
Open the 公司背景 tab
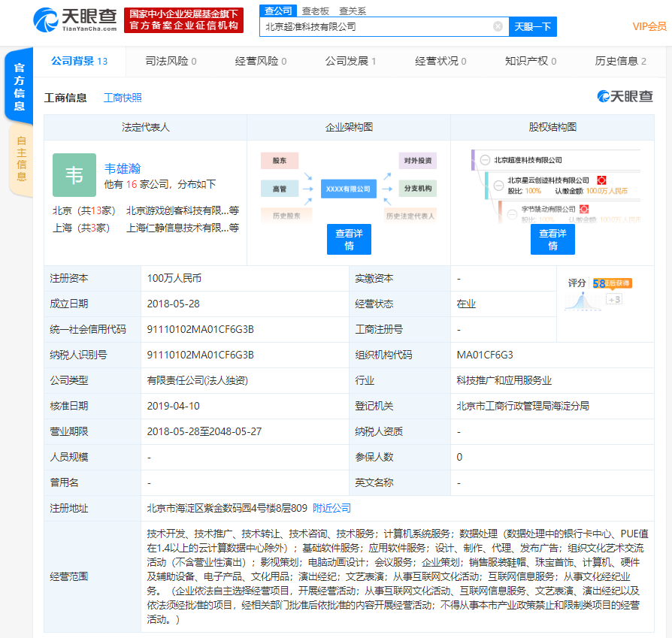79,62
